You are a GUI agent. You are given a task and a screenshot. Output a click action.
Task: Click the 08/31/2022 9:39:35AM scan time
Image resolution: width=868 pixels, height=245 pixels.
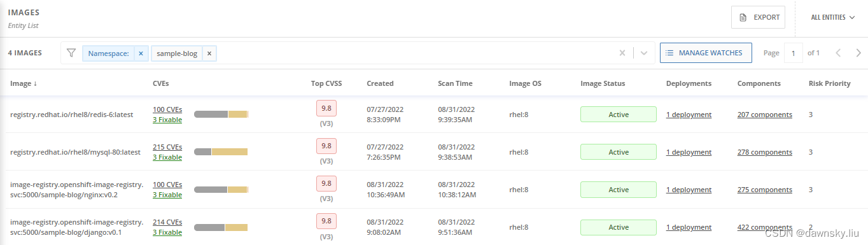456,115
